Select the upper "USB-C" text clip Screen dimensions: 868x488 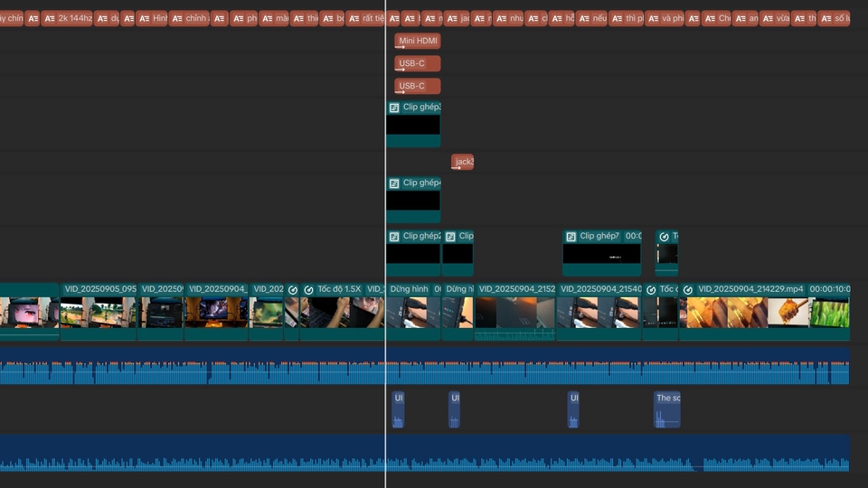pos(418,63)
